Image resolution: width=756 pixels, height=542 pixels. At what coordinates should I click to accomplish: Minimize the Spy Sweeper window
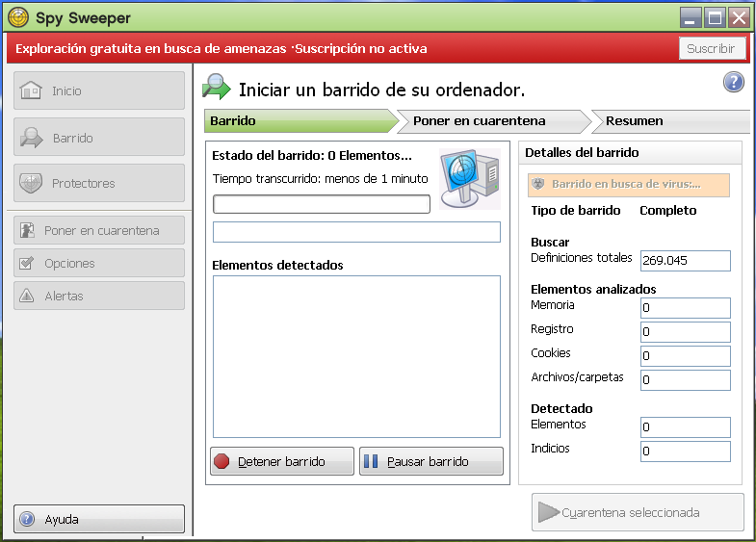[x=690, y=17]
